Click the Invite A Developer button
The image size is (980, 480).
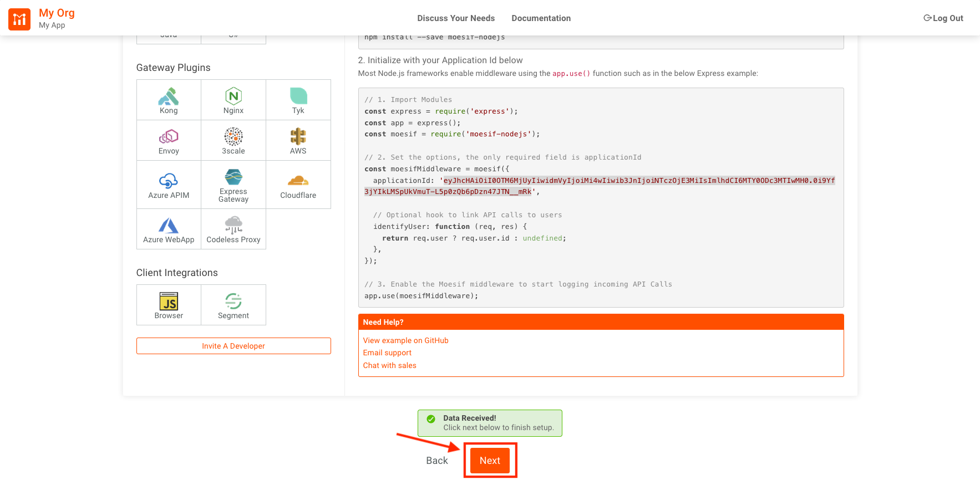tap(233, 346)
